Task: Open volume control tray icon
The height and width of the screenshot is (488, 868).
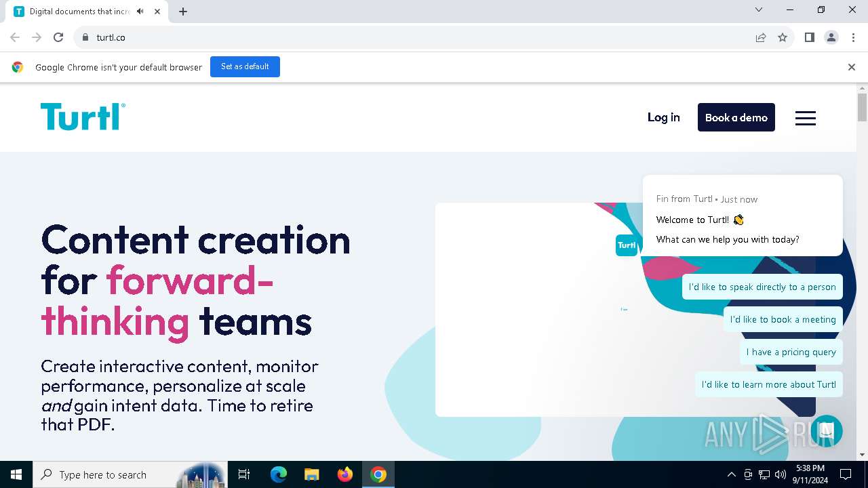Action: pyautogui.click(x=781, y=474)
